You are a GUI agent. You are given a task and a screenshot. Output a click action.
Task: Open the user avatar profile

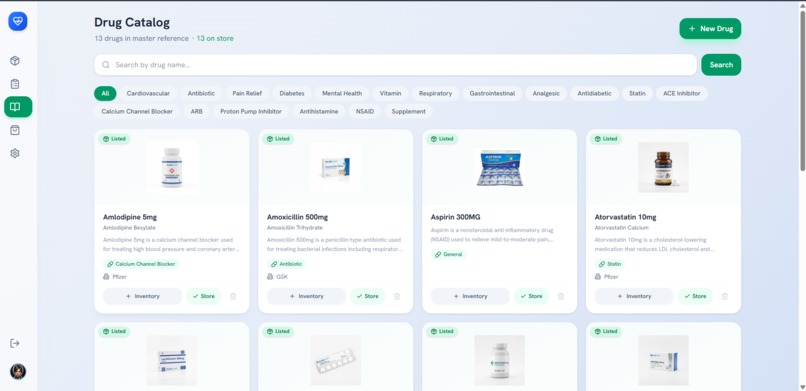click(18, 371)
